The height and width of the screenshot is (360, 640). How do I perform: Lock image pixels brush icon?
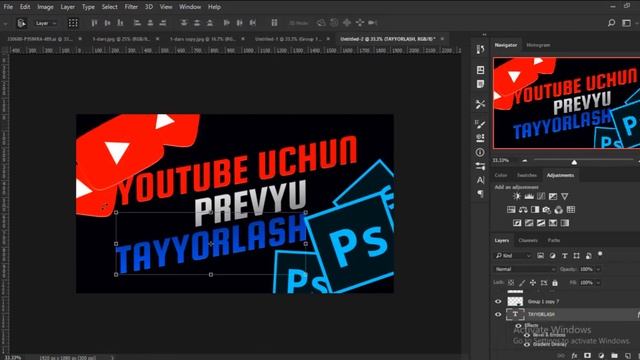pos(522,282)
